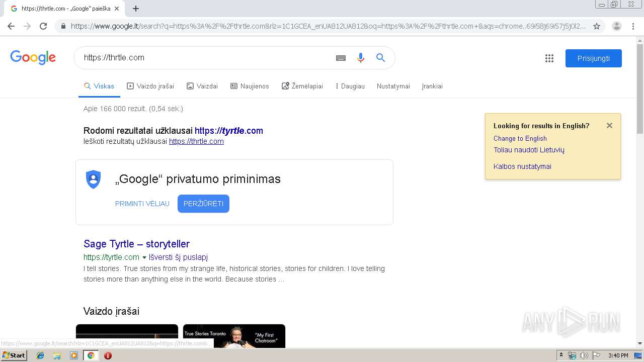Switch to the Vaizdo įrašai tab
This screenshot has height=362, width=644.
coord(150,86)
